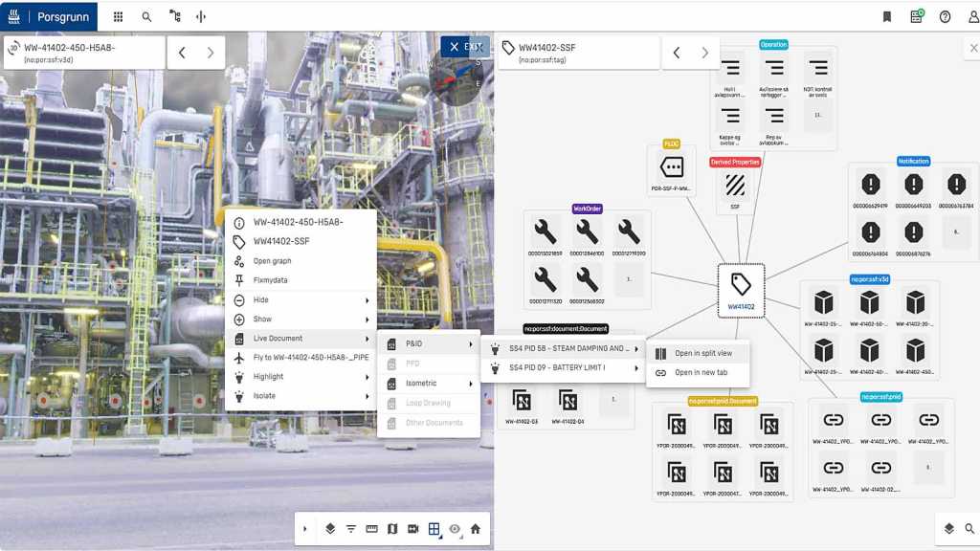Go to previous item in 3D panel header
980x551 pixels.
[182, 53]
